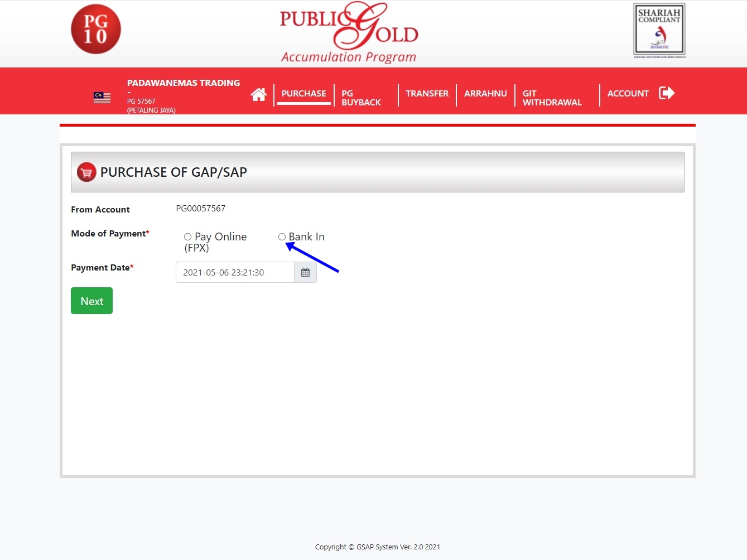Viewport: 747px width, 560px height.
Task: Click the Shariah Compliant logo
Action: [x=659, y=30]
